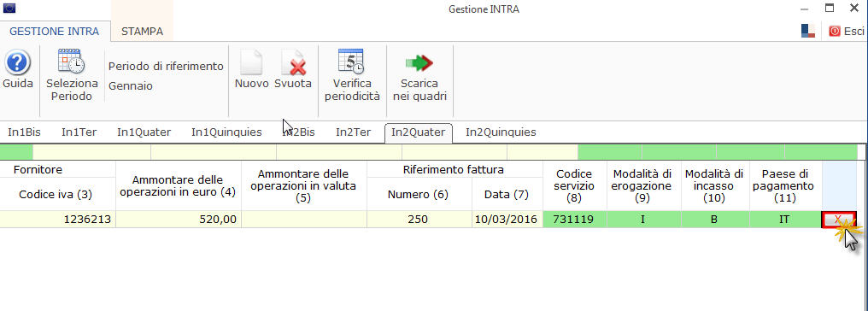This screenshot has height=311, width=868.
Task: Open the In2Ter tab
Action: pyautogui.click(x=353, y=132)
